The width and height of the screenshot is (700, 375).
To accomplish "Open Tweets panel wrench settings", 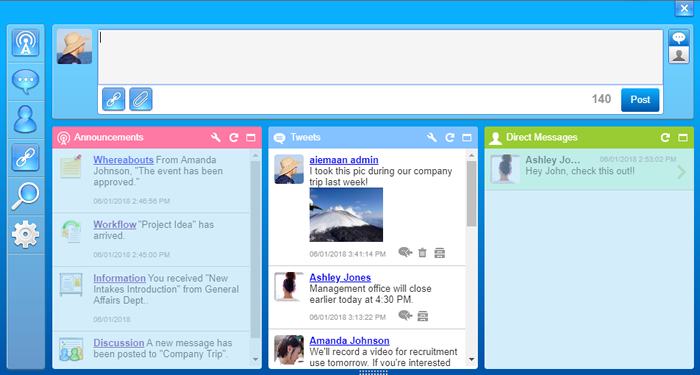I will pos(432,138).
